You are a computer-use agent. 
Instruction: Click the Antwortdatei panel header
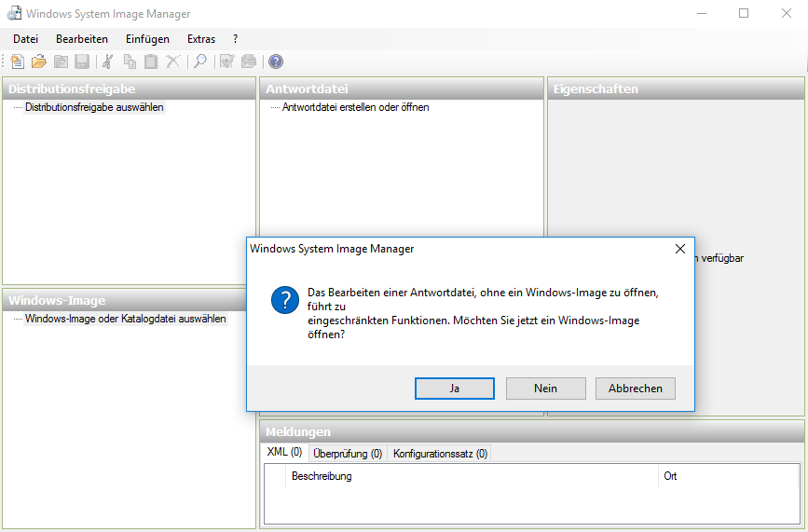pyautogui.click(x=402, y=89)
